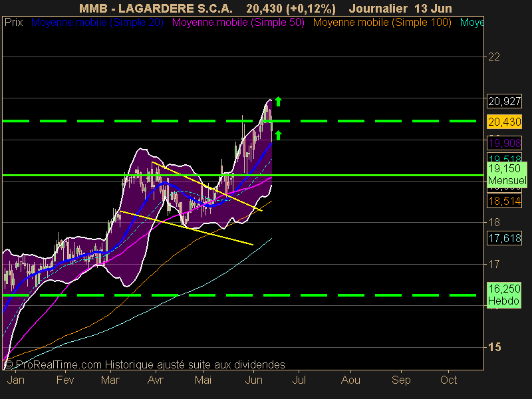This screenshot has height=399, width=532.
Task: Click the ProRealTime.com copyright text
Action: 145,364
